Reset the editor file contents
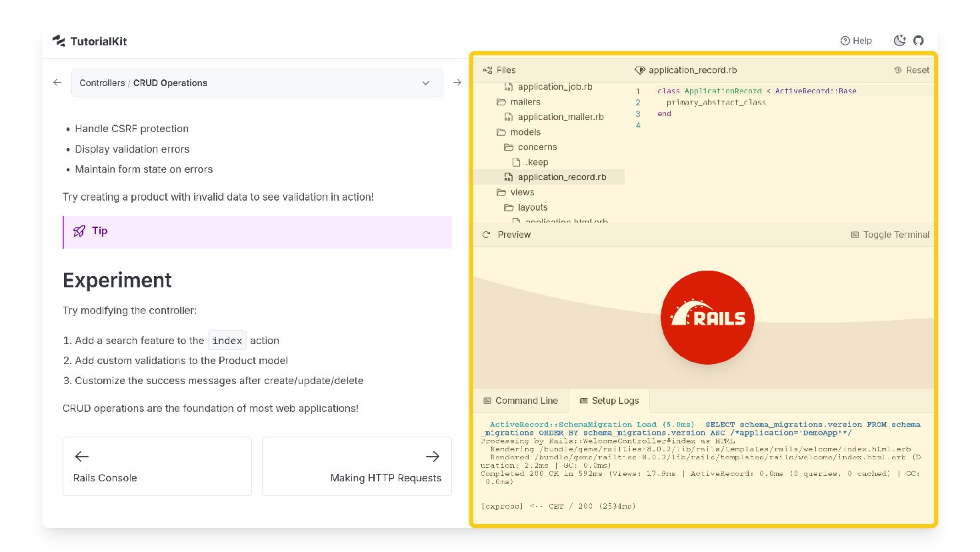980x552 pixels. [911, 70]
